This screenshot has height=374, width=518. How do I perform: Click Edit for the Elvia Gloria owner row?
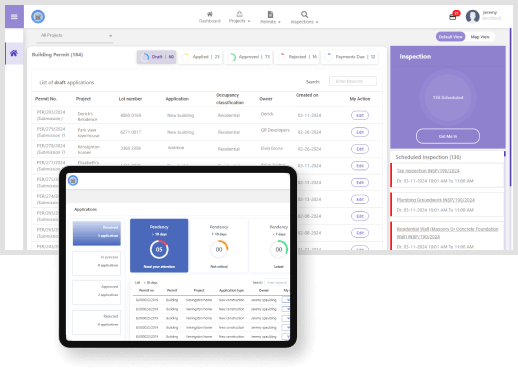pos(360,149)
